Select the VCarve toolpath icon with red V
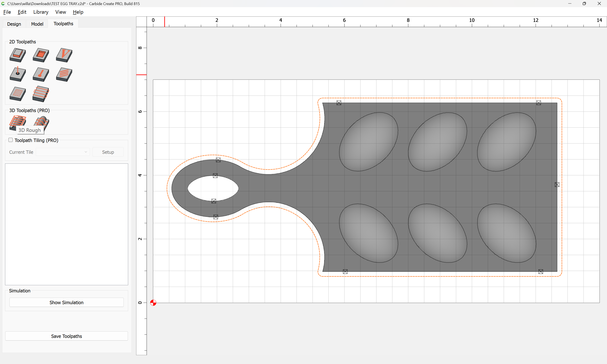The width and height of the screenshot is (607, 364). pyautogui.click(x=64, y=55)
